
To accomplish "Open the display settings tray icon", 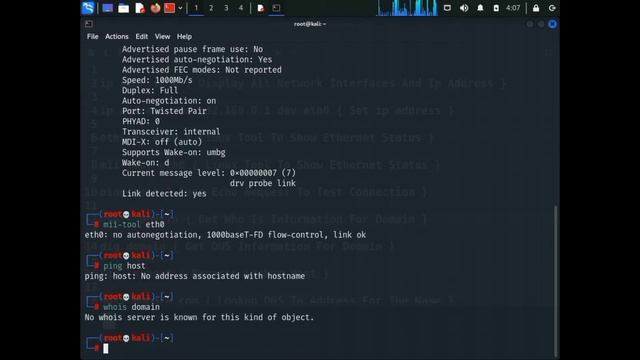I will click(447, 8).
